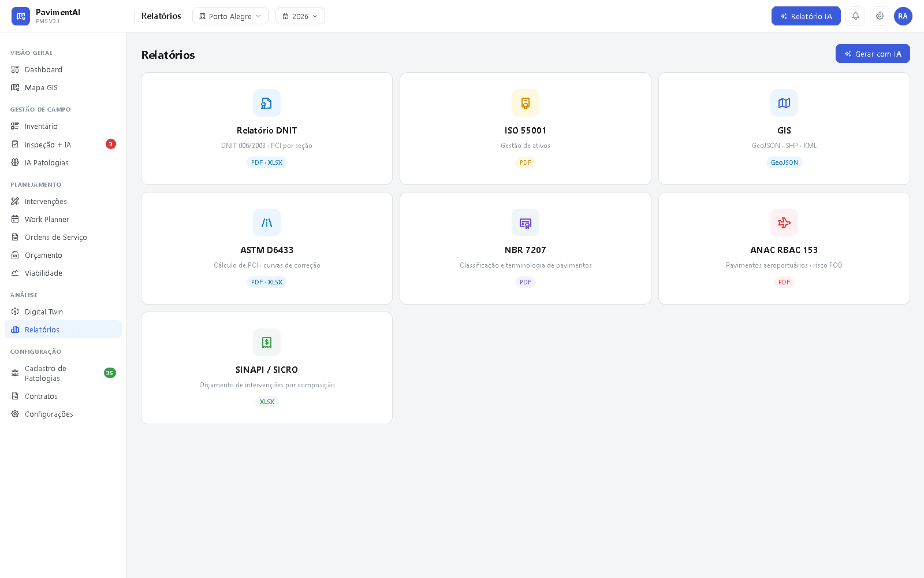Click 'Pavimentos aeroportuários · risco FOD' text
Screen dimensions: 924x578
pyautogui.click(x=784, y=265)
